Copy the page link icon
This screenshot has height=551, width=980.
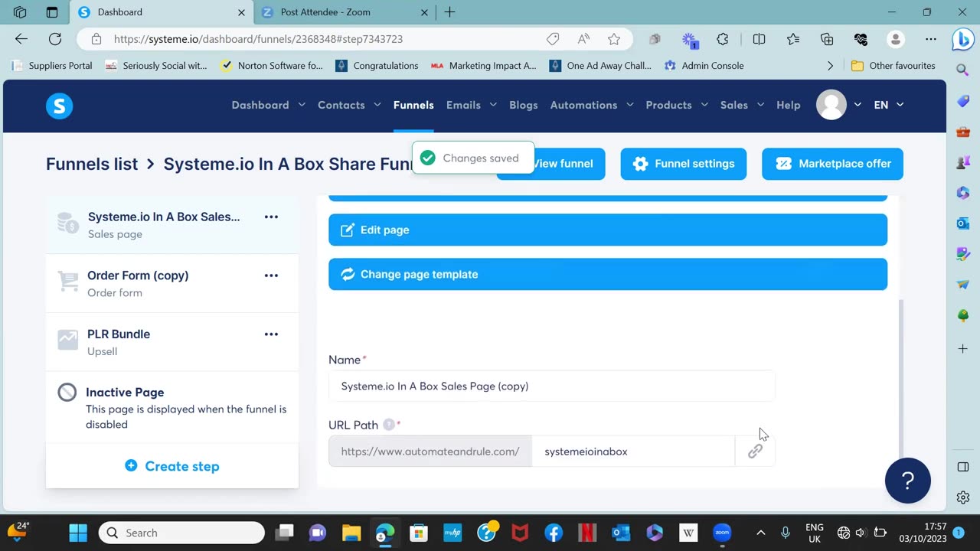pos(755,452)
